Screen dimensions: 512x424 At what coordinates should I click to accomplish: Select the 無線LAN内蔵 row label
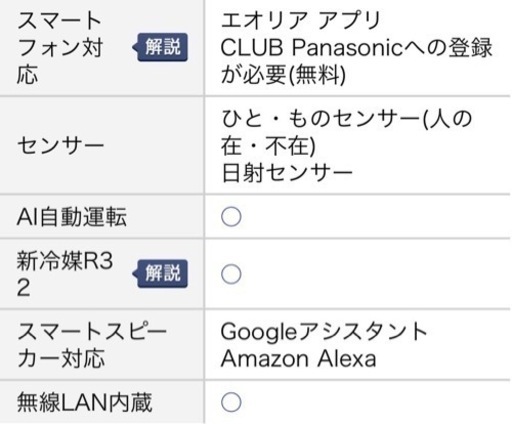[85, 402]
